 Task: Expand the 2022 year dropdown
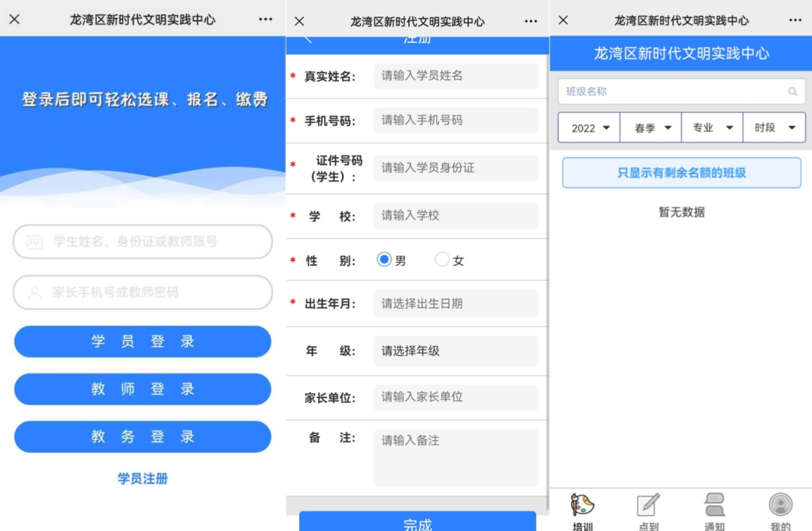click(589, 128)
